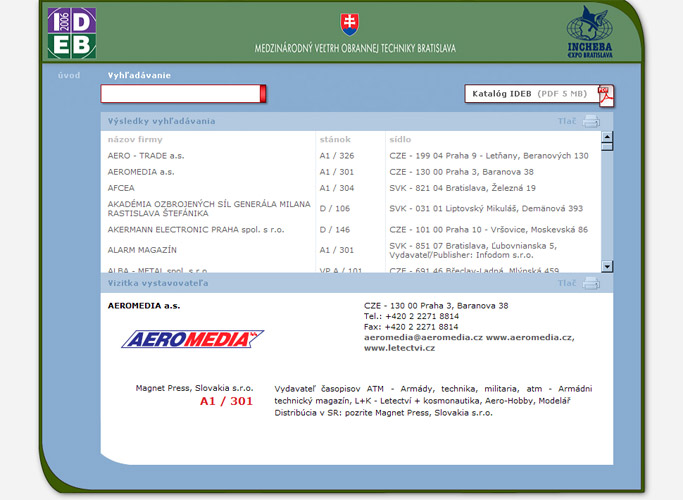
Task: Click stand number A1 / 326
Action: coord(337,156)
